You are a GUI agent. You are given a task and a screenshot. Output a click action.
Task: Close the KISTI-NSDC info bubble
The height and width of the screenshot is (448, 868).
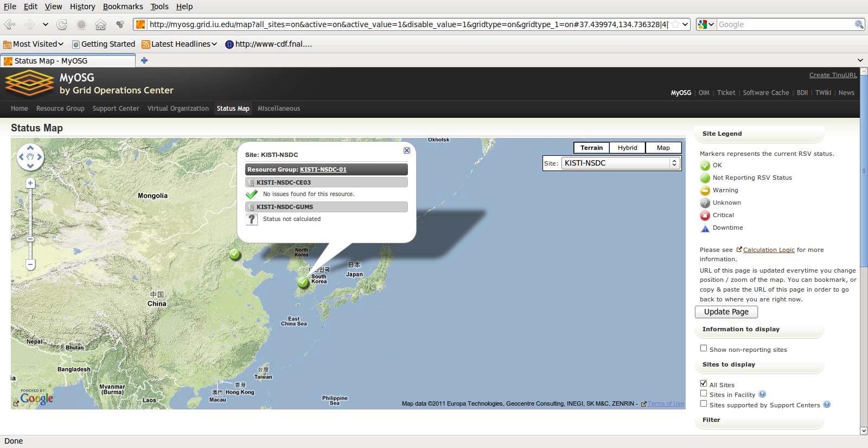coord(406,150)
